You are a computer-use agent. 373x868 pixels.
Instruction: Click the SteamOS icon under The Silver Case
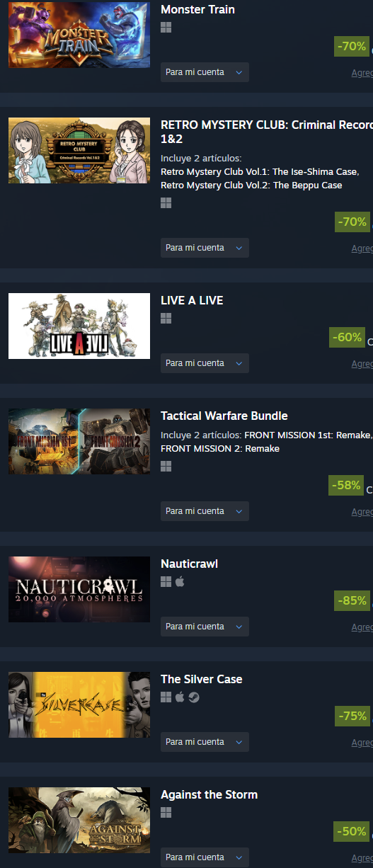194,697
